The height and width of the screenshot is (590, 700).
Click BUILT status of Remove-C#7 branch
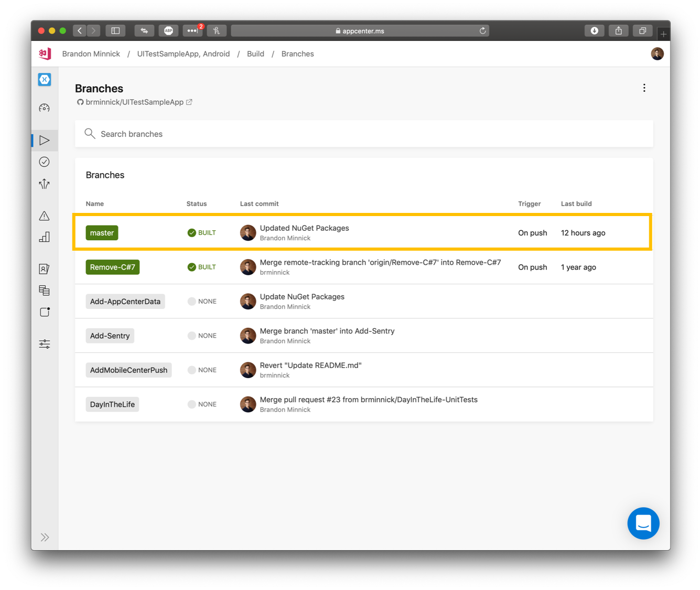pyautogui.click(x=202, y=267)
